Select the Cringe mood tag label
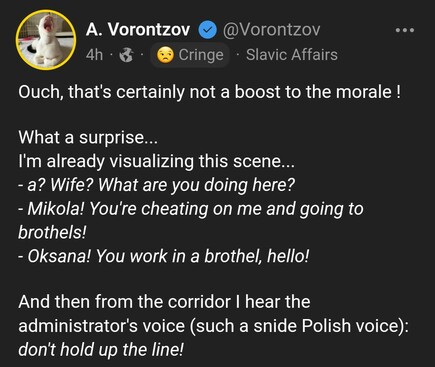 pos(201,55)
